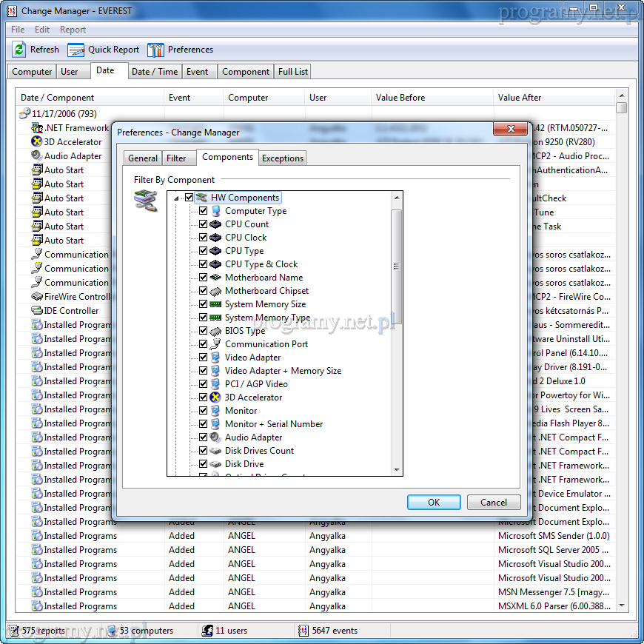Sort by the Value After column header

point(520,98)
